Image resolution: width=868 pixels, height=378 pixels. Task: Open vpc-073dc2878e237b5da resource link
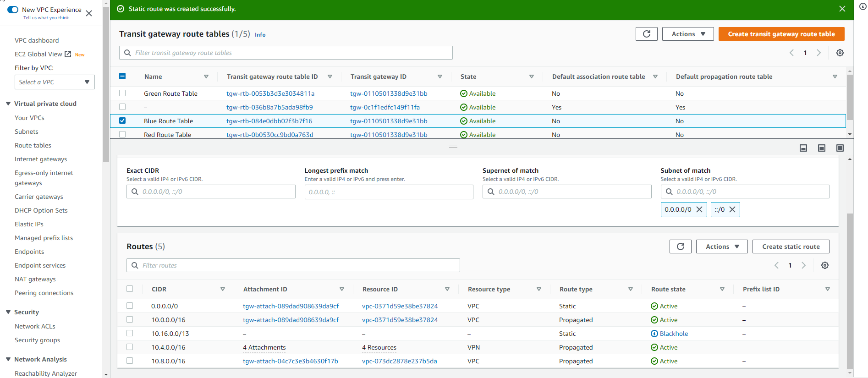(400, 361)
